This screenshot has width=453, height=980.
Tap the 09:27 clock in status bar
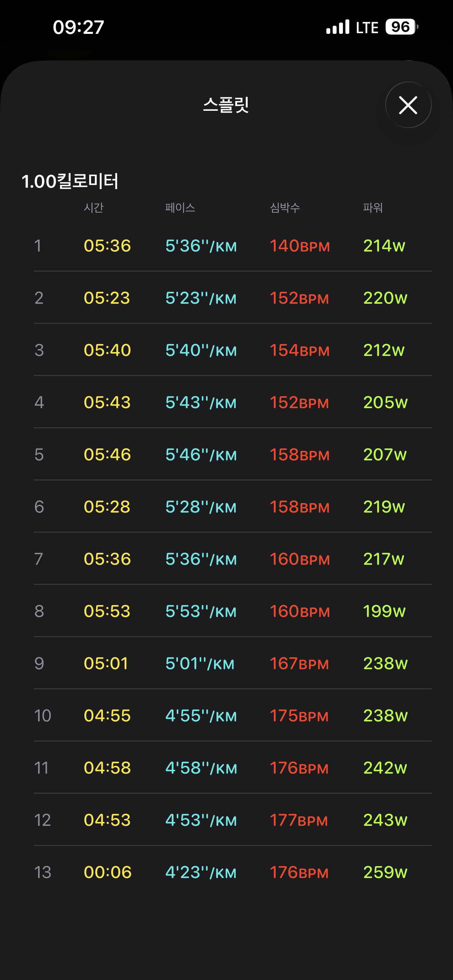click(x=78, y=28)
